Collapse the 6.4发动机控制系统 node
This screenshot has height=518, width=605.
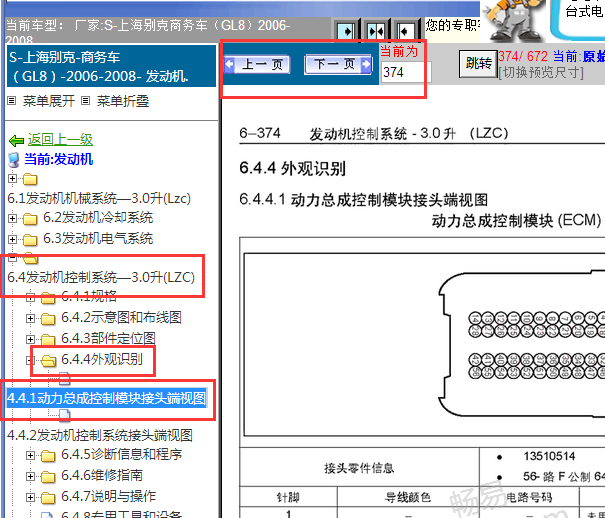coord(12,257)
